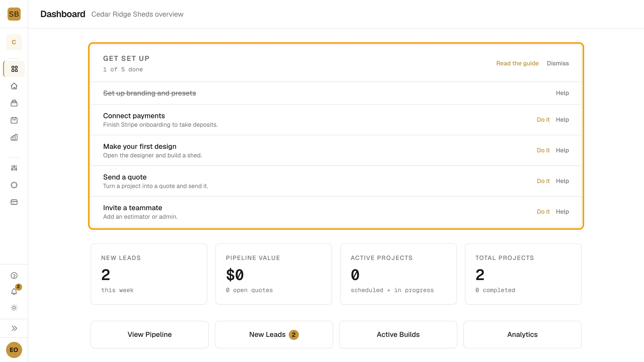Screen dimensions: 644x362
Task: Click the 'Make your first design' title
Action: (x=140, y=146)
